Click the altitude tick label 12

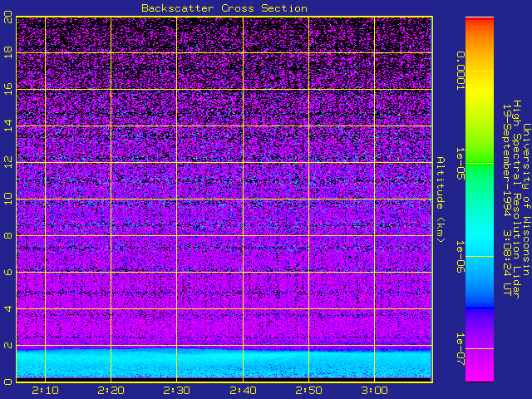[8, 162]
